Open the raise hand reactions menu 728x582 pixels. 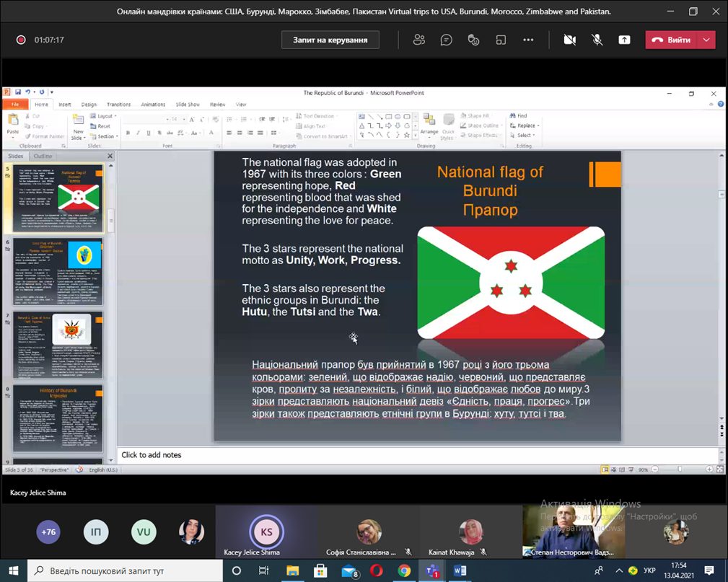[x=474, y=40]
